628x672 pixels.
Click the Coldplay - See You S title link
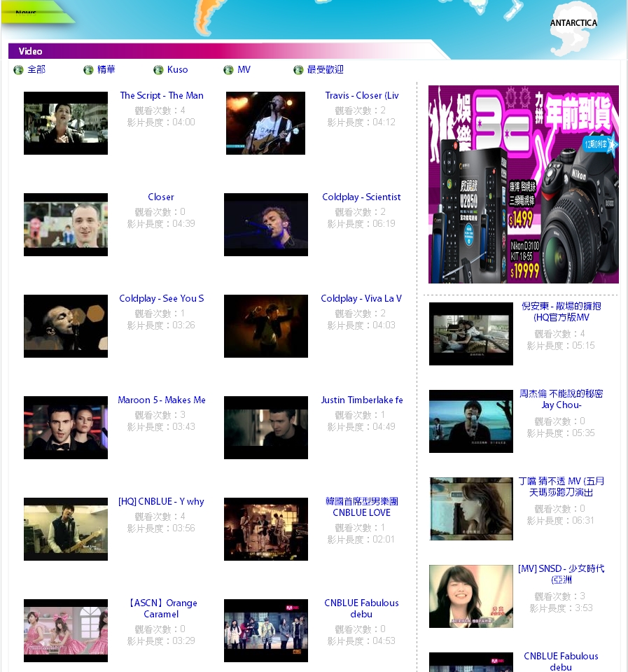click(x=162, y=299)
